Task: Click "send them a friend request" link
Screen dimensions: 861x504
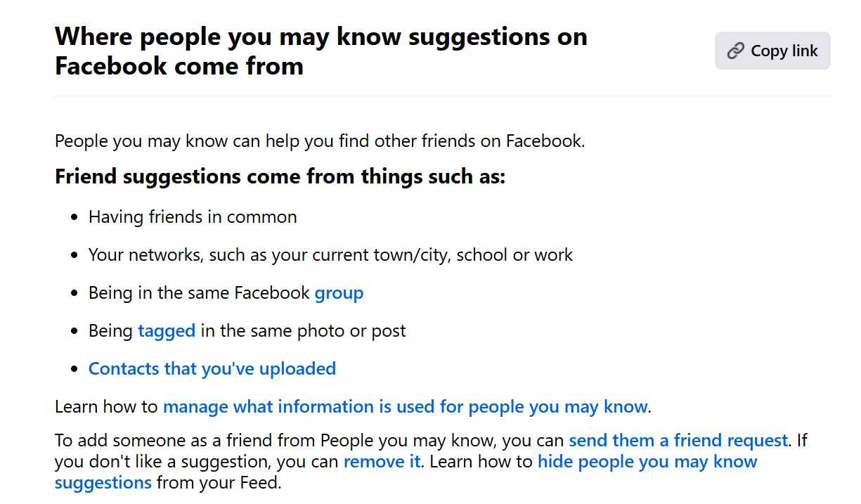Action: (x=678, y=441)
